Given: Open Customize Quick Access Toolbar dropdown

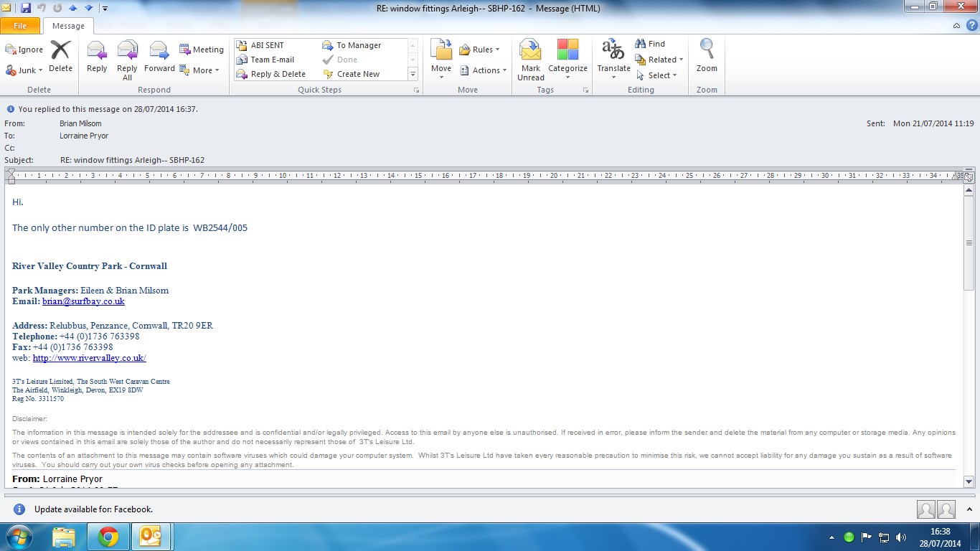Looking at the screenshot, I should [105, 9].
